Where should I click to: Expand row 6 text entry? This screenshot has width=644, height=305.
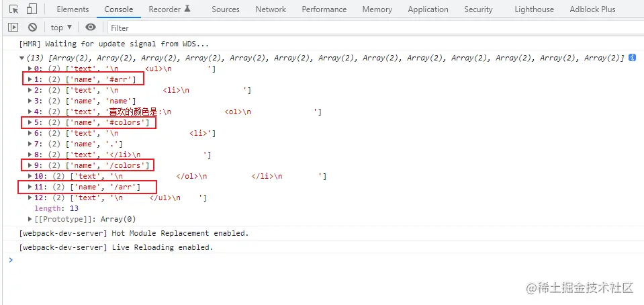pos(30,133)
